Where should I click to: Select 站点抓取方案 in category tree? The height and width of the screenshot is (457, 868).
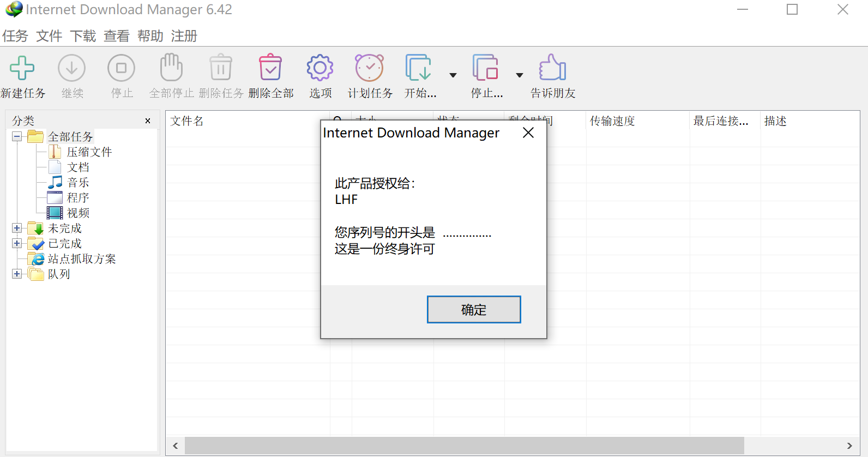(x=82, y=259)
